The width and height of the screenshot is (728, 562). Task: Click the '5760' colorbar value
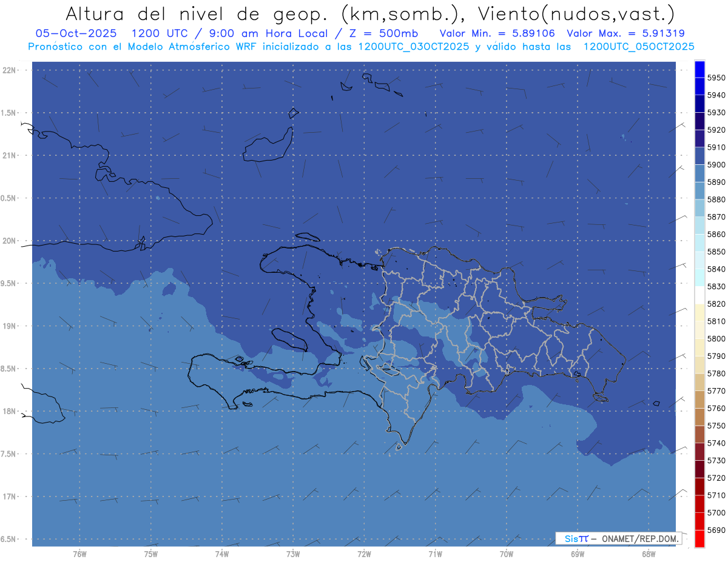click(716, 409)
